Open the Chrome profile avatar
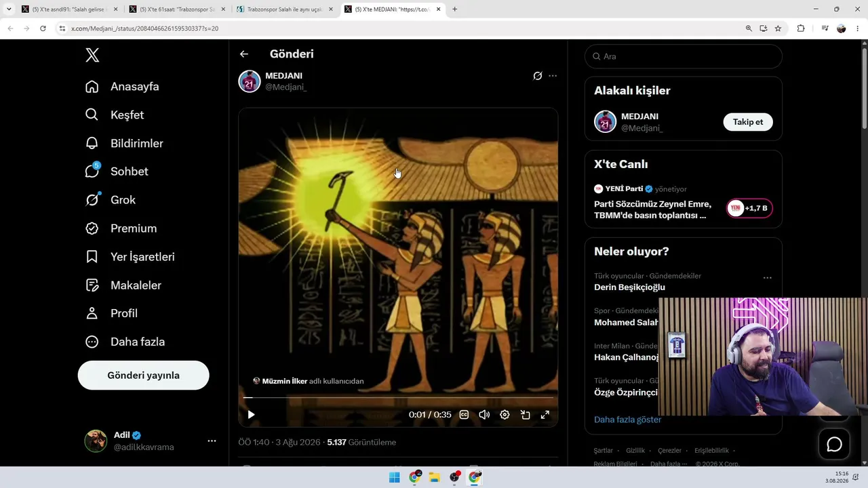Viewport: 868px width, 488px height. (842, 28)
